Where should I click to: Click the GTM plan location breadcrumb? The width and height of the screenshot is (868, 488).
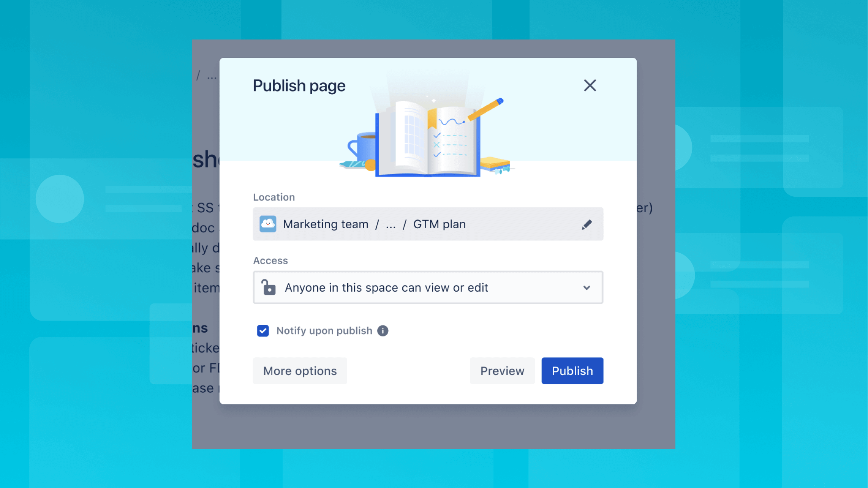coord(440,224)
